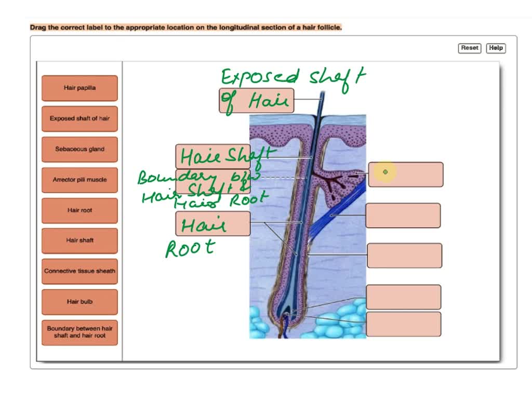Click the Hair root label tile
The image size is (532, 399).
(x=79, y=210)
